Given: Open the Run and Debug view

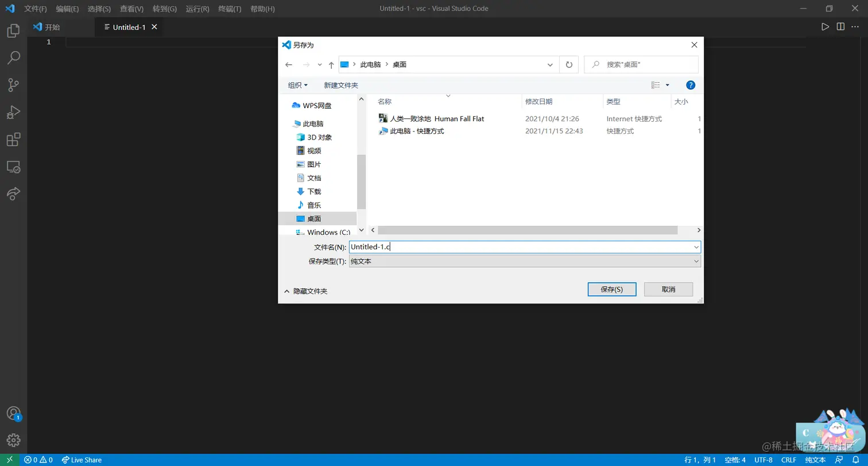Looking at the screenshot, I should pyautogui.click(x=13, y=112).
